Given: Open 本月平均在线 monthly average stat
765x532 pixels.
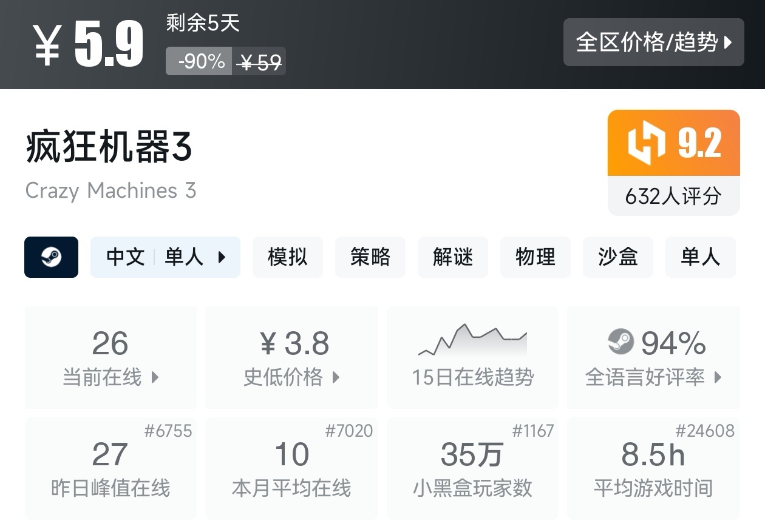Looking at the screenshot, I should pos(291,467).
